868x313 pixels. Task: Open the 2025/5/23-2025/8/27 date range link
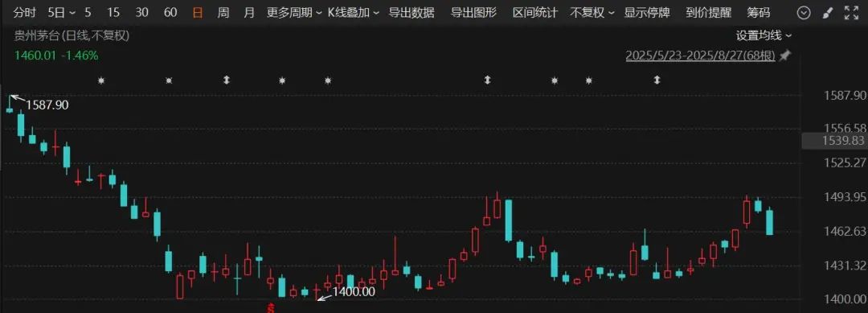coord(700,56)
